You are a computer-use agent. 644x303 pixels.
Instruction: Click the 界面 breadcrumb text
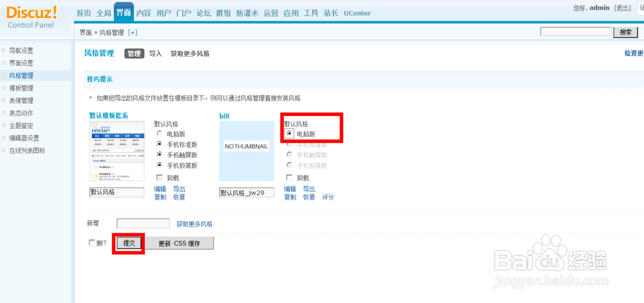pos(86,33)
